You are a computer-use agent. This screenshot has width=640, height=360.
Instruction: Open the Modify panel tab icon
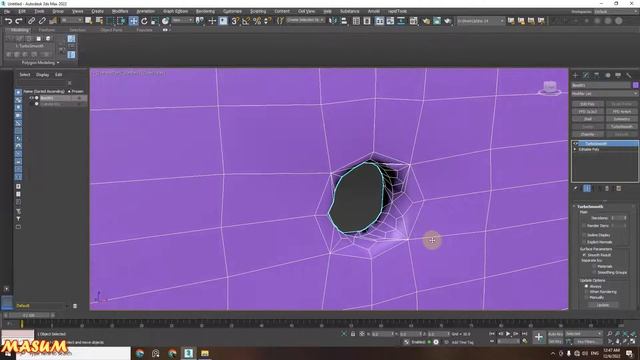point(586,76)
